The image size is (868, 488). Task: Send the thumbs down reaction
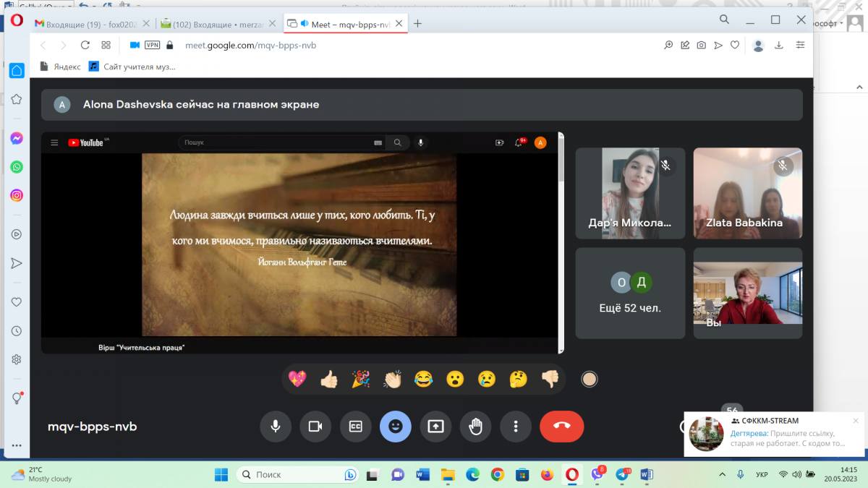550,379
